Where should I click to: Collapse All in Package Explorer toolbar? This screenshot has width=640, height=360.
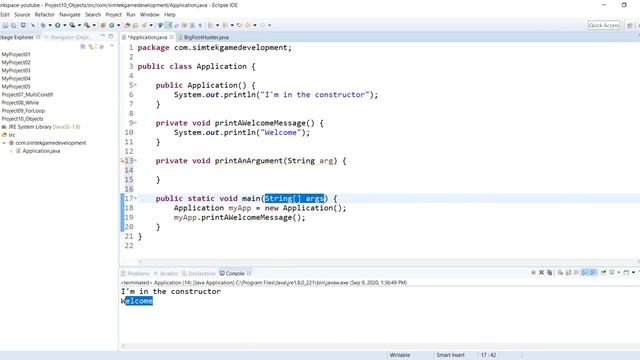point(83,47)
